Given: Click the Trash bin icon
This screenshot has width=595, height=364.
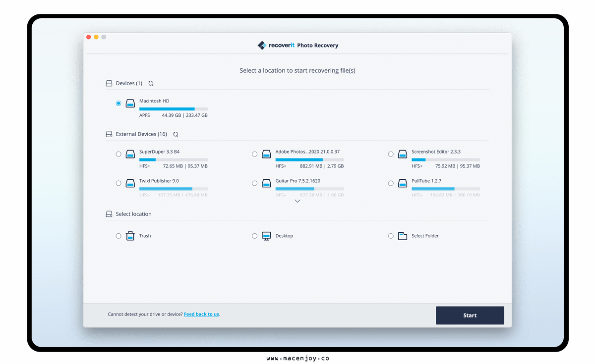Looking at the screenshot, I should 130,236.
